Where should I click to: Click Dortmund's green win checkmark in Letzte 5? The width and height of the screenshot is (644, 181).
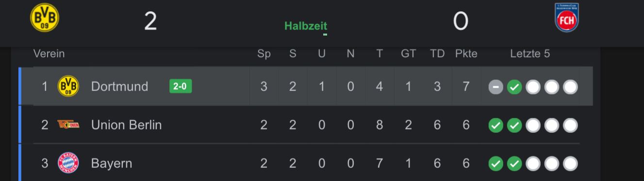[x=514, y=87]
